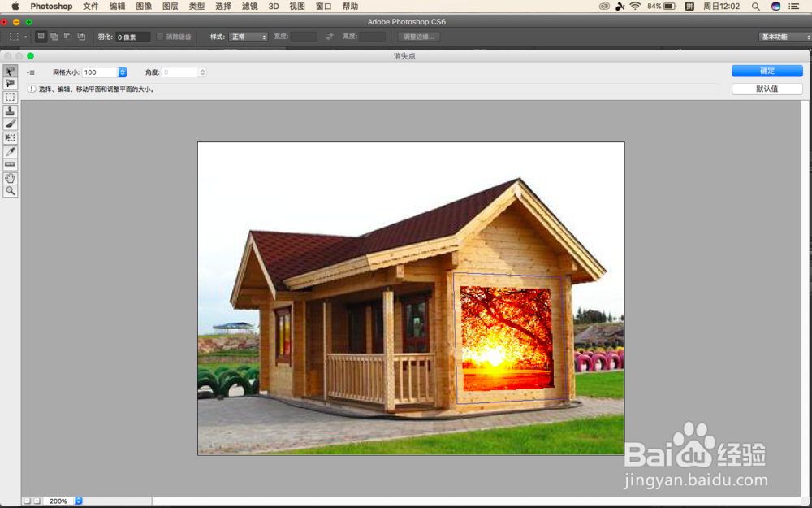Click the zoom out minus button

point(28,501)
